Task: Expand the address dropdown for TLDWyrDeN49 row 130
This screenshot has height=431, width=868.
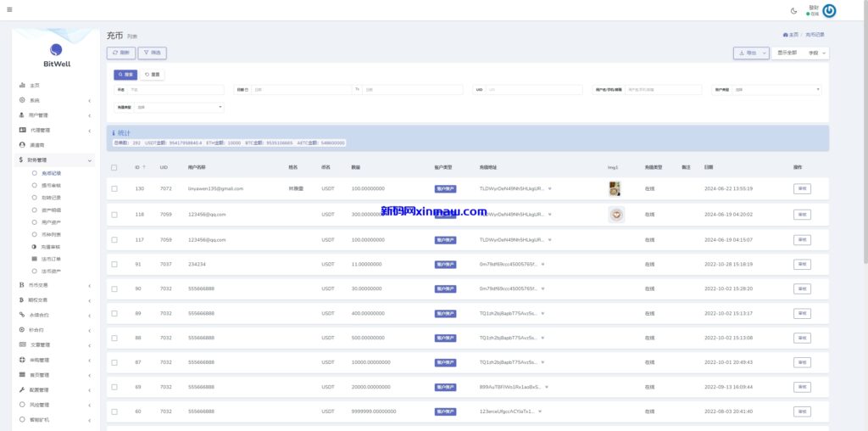Action: point(550,188)
